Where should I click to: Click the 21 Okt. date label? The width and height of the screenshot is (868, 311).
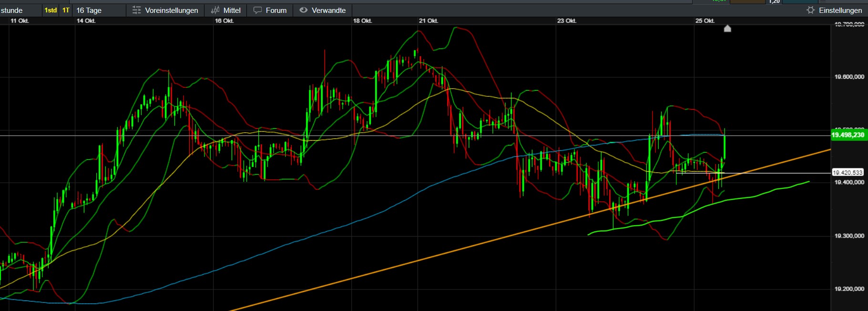tap(429, 21)
